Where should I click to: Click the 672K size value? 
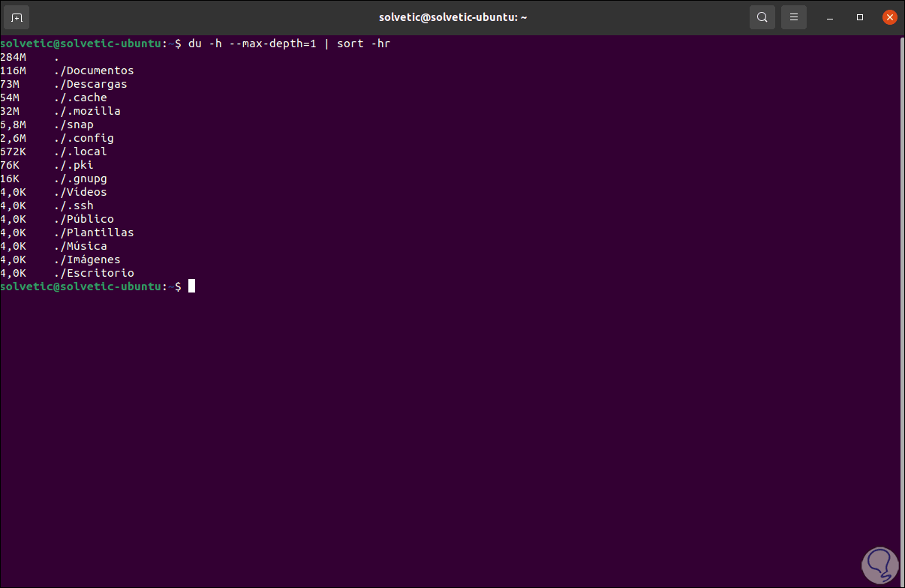14,151
